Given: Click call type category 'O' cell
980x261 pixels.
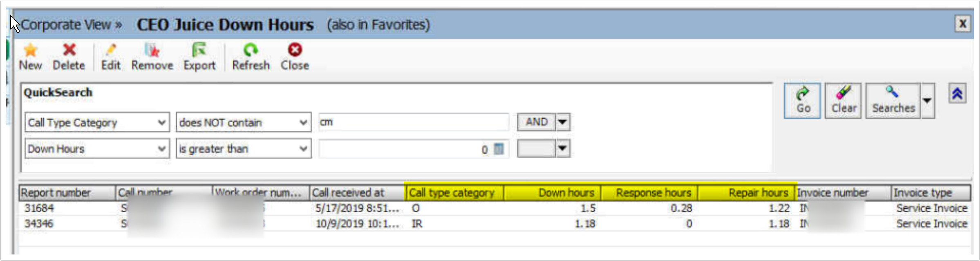Looking at the screenshot, I should pyautogui.click(x=416, y=208).
